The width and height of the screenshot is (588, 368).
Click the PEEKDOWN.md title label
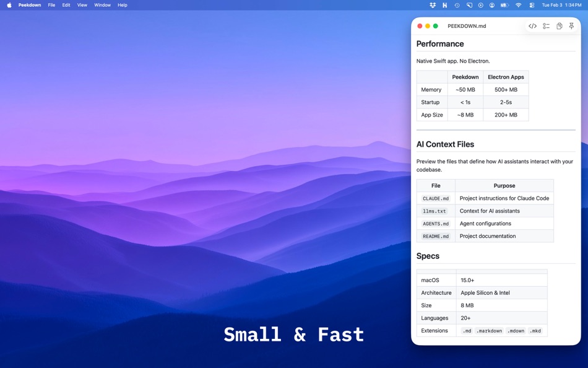click(x=467, y=26)
